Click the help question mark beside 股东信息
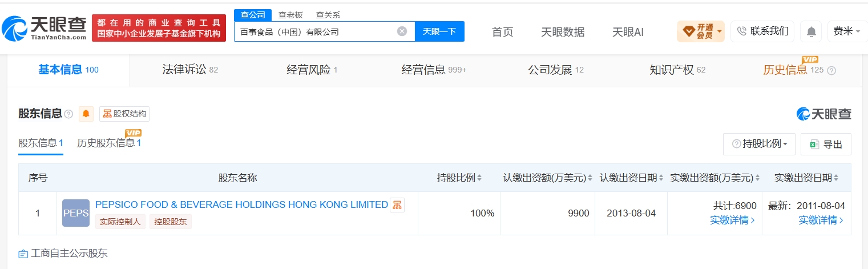 tap(68, 114)
